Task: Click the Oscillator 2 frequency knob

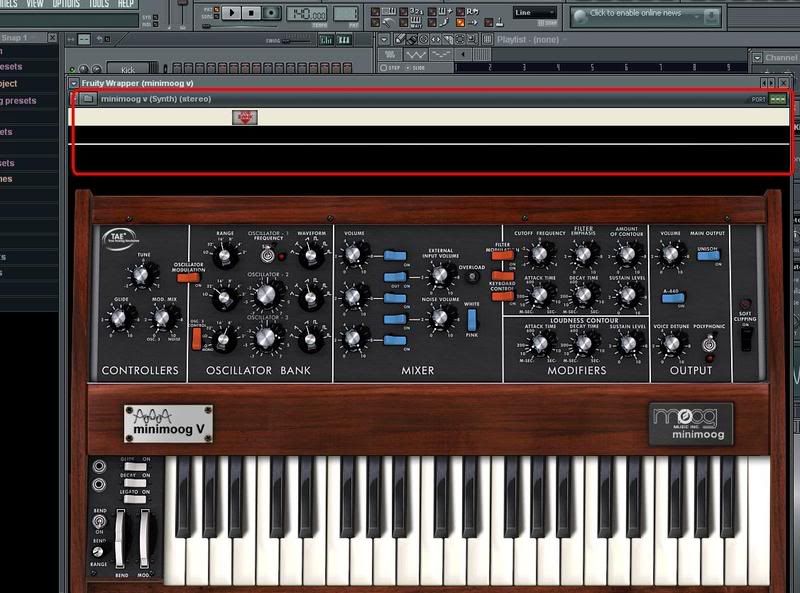Action: coord(266,294)
